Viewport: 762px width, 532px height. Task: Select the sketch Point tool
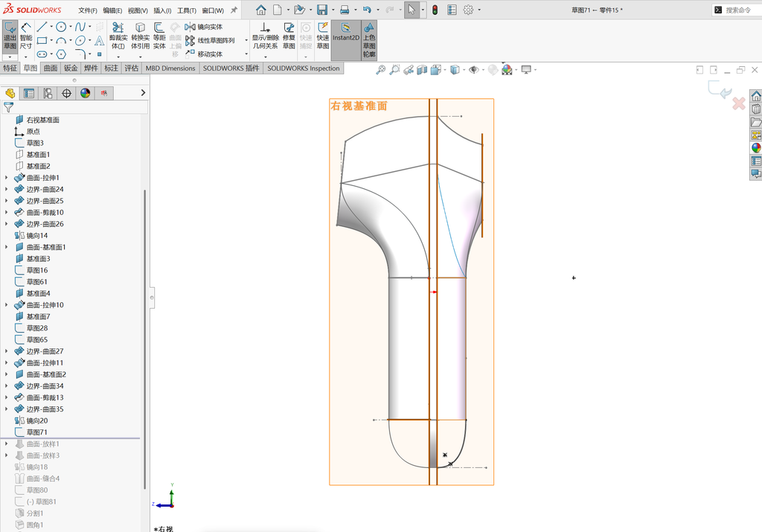click(99, 54)
